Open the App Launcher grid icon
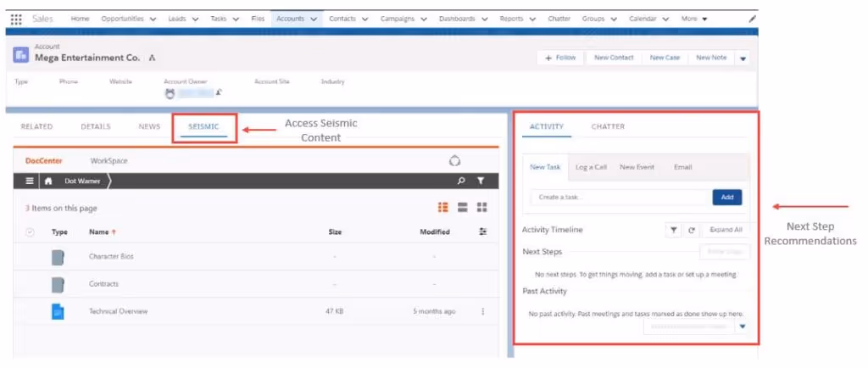The height and width of the screenshot is (368, 868). click(x=17, y=19)
